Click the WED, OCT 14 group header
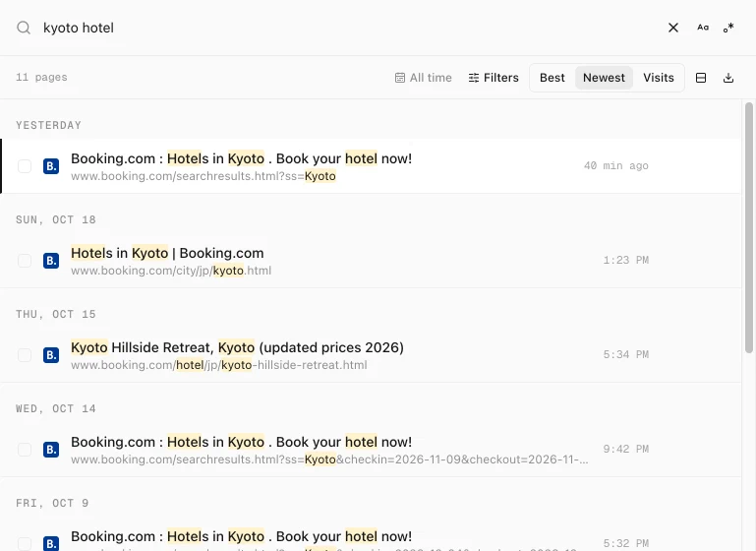This screenshot has width=756, height=551. (56, 409)
